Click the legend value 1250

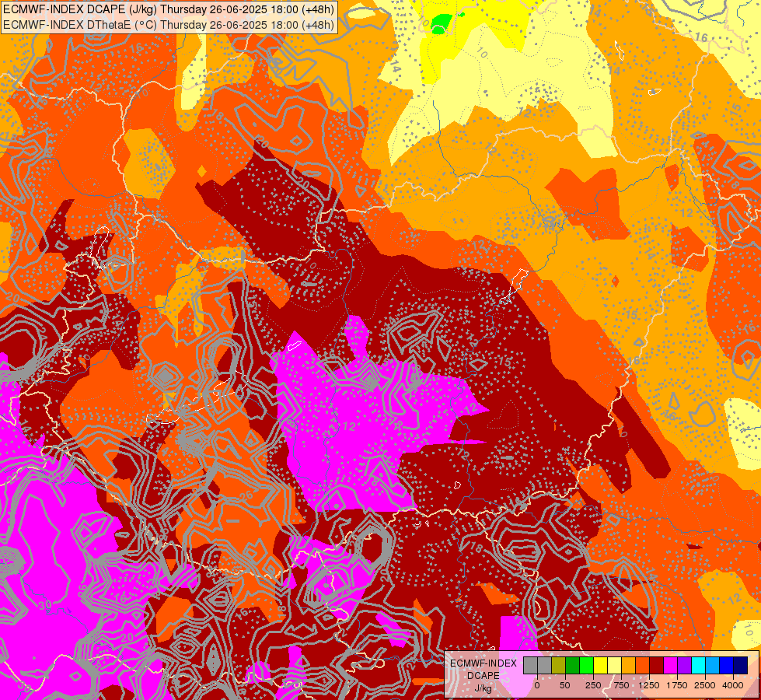pyautogui.click(x=649, y=685)
